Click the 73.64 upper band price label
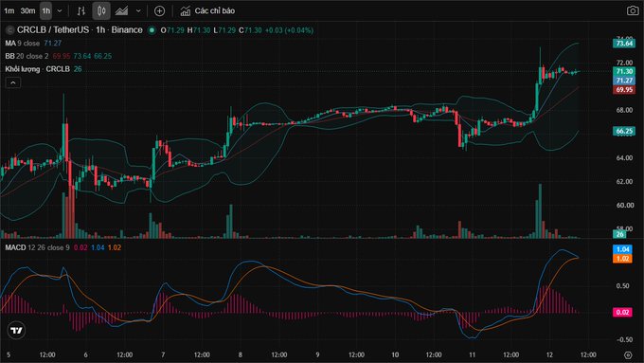 tap(624, 44)
